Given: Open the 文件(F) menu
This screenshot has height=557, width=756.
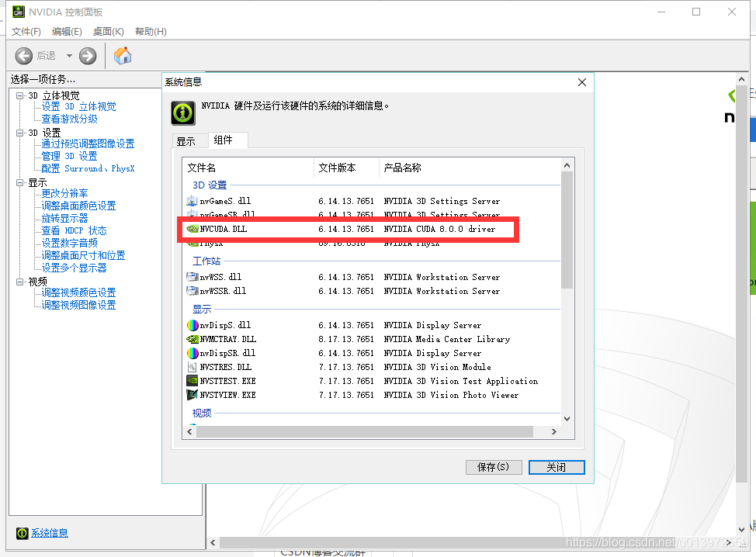Looking at the screenshot, I should pyautogui.click(x=26, y=31).
